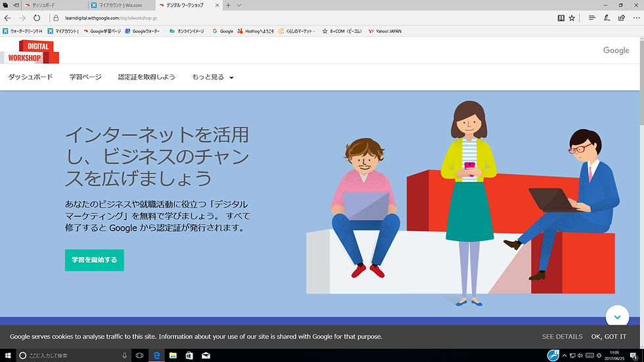Click the browser forward arrow
Image resolution: width=644 pixels, height=362 pixels.
click(x=22, y=18)
